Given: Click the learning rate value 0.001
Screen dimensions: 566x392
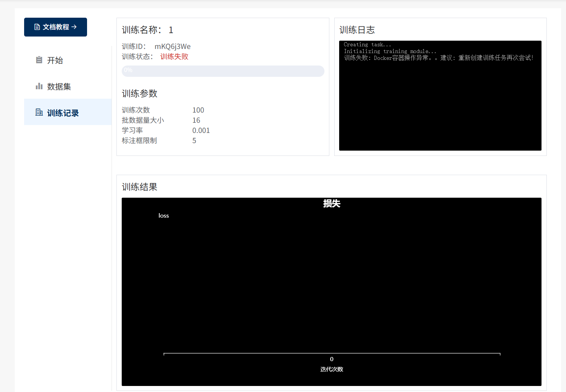Looking at the screenshot, I should click(201, 130).
